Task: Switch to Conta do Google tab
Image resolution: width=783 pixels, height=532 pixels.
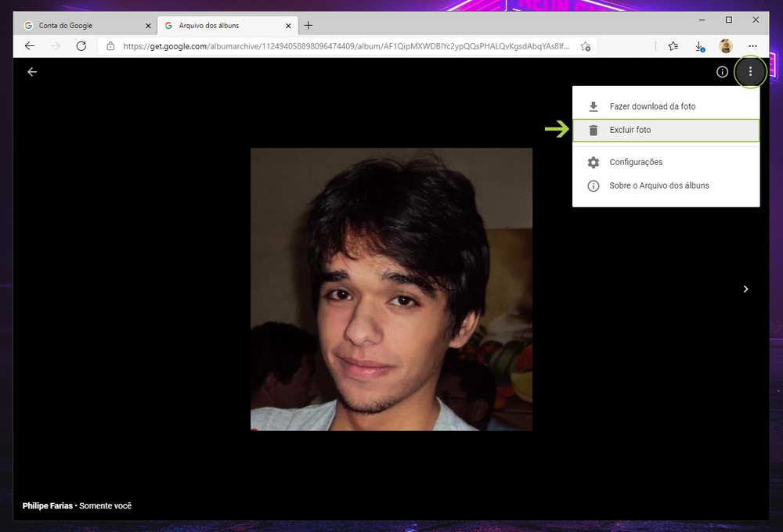Action: click(x=82, y=26)
